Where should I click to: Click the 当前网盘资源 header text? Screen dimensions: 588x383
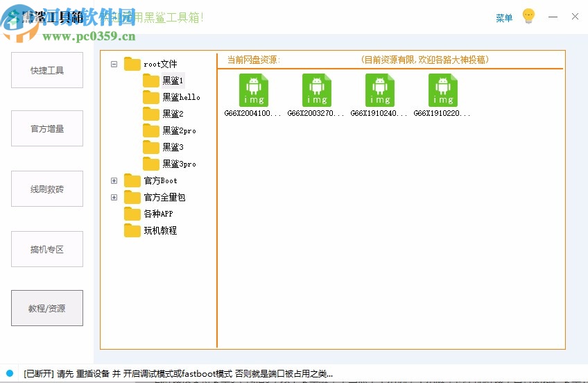tap(254, 60)
